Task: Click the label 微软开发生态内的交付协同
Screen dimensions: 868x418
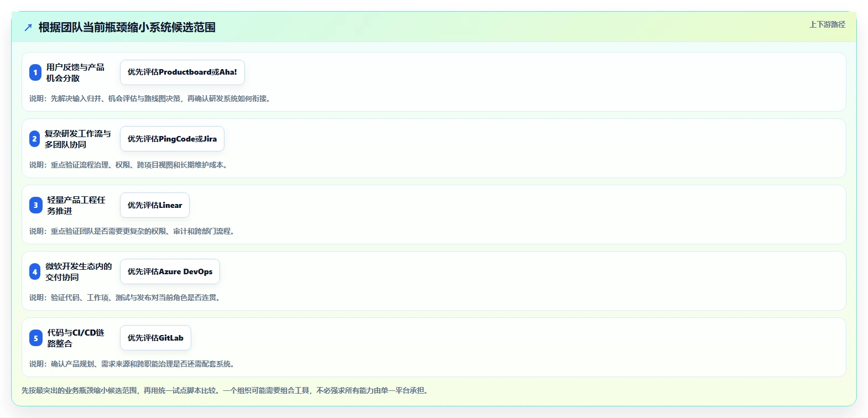Action: coord(79,271)
